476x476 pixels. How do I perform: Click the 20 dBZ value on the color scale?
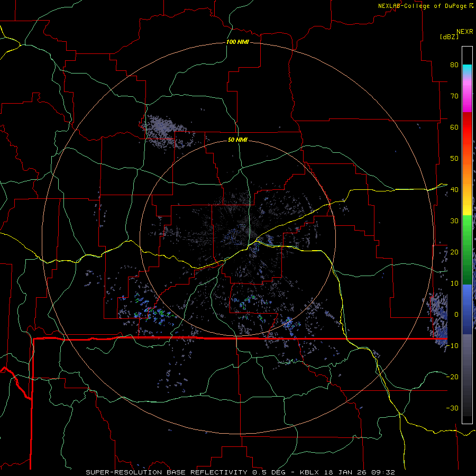[454, 252]
